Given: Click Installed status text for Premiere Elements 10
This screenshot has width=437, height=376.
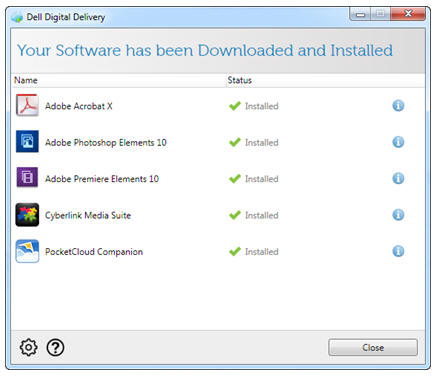Looking at the screenshot, I should point(262,179).
